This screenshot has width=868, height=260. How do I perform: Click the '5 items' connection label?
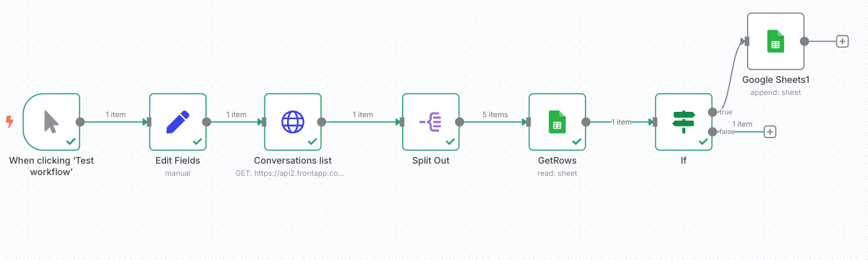click(494, 115)
